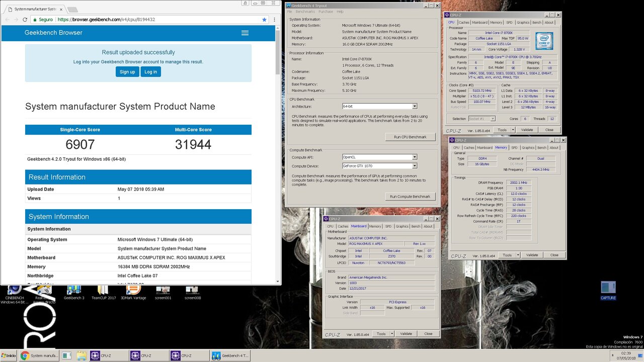The width and height of the screenshot is (644, 362).
Task: Click Chrome's back arrow
Action: (x=7, y=20)
